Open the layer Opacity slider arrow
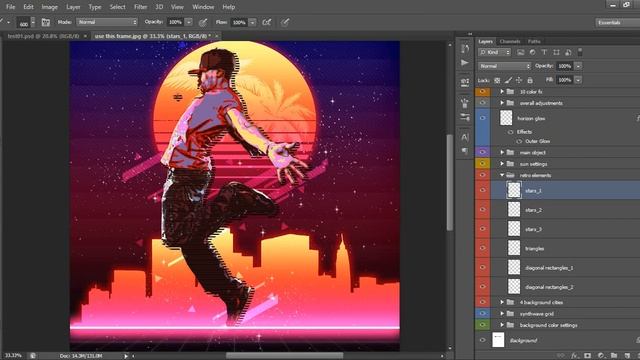The height and width of the screenshot is (360, 640). [578, 66]
